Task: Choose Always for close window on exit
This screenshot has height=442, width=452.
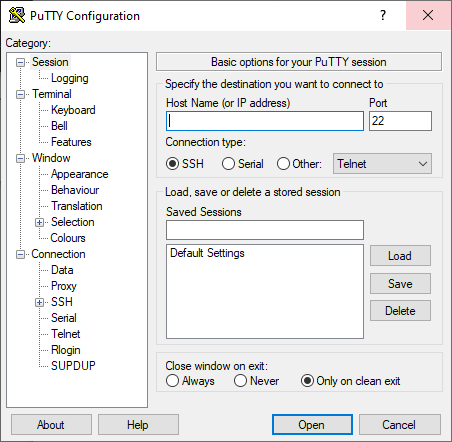Action: (x=172, y=381)
